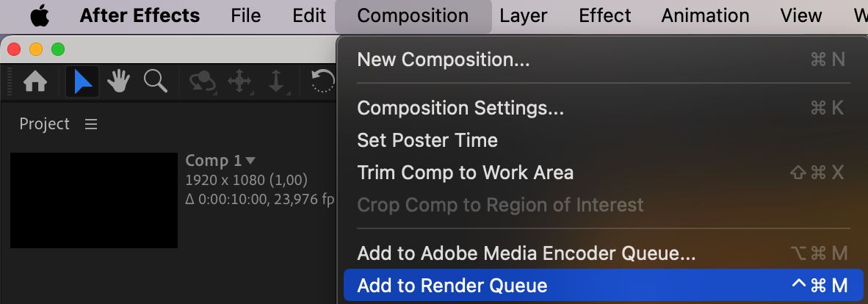Viewport: 868px width, 304px height.
Task: Expand the Comp 1 dropdown arrow
Action: 250,161
